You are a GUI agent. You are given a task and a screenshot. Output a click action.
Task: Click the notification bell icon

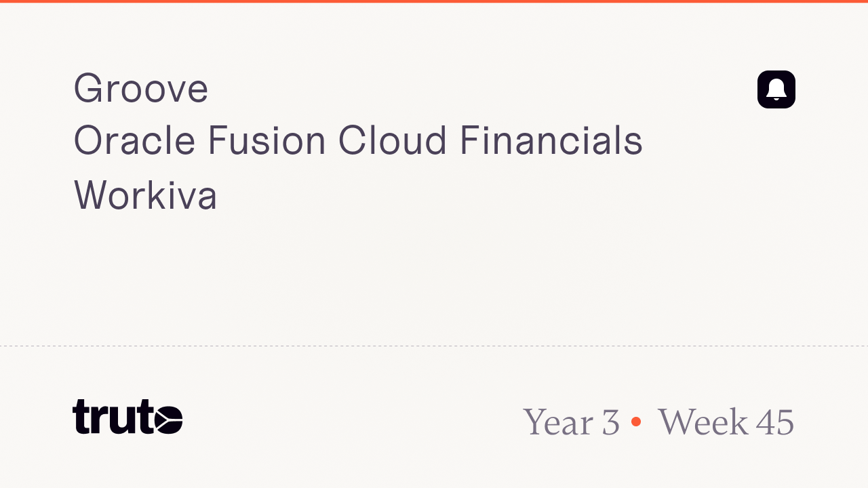coord(776,89)
